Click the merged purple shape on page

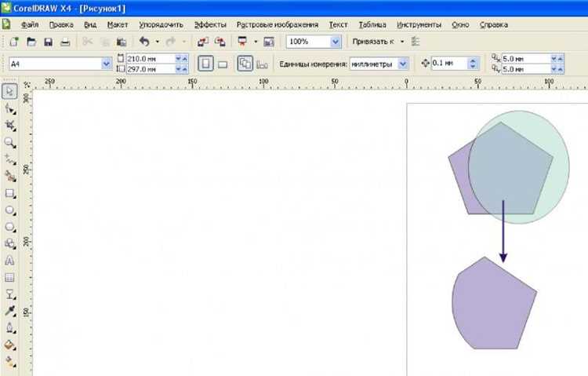(494, 304)
